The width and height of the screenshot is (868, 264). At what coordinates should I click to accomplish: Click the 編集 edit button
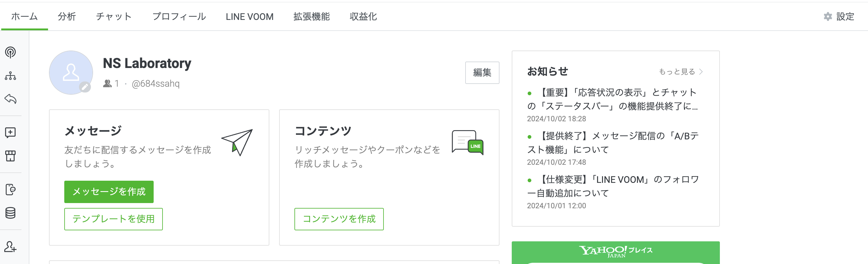pyautogui.click(x=482, y=73)
